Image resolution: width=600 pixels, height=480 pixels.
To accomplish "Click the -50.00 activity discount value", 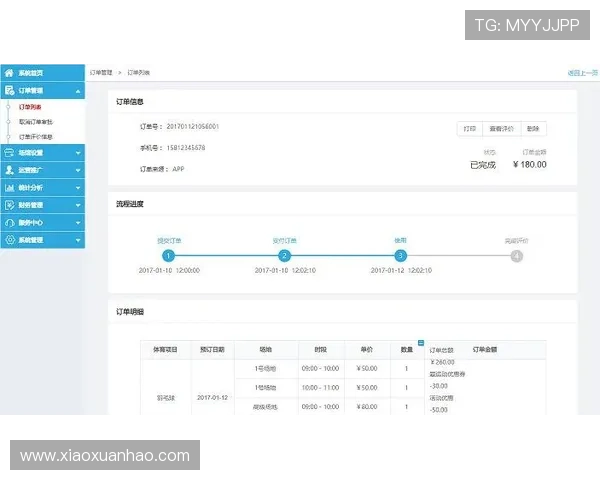I will click(439, 410).
